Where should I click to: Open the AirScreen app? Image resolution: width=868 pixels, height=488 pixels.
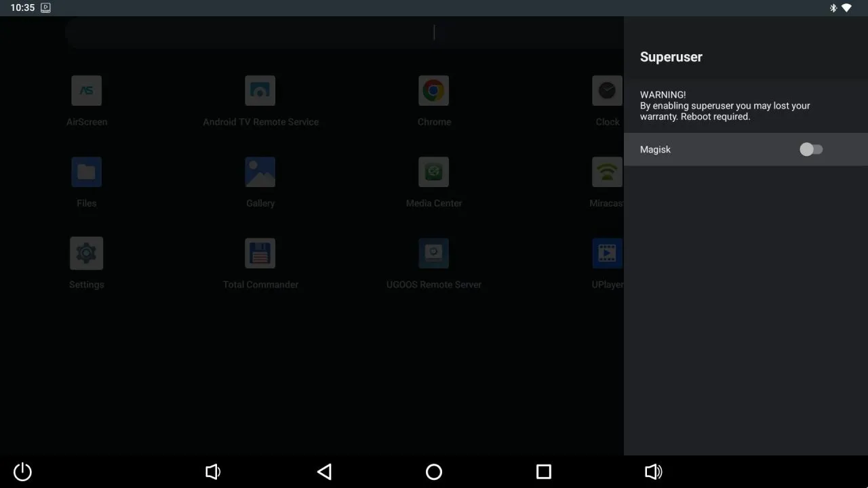click(86, 90)
